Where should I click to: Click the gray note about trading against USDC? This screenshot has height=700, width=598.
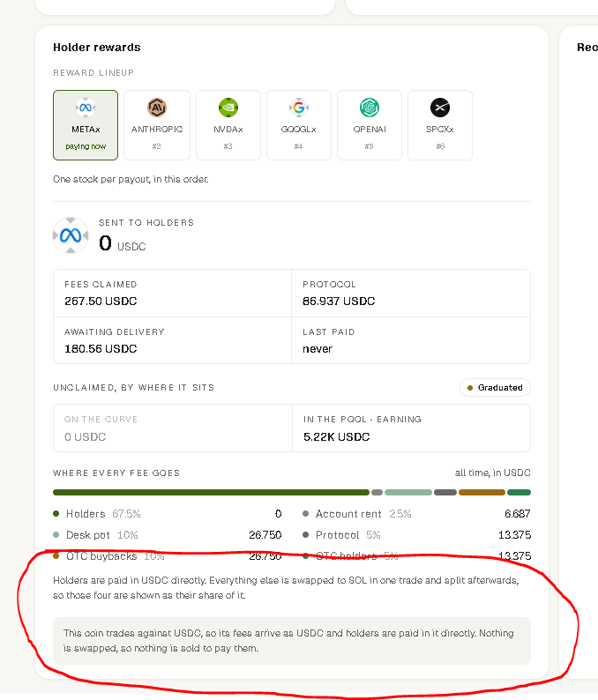pos(292,641)
